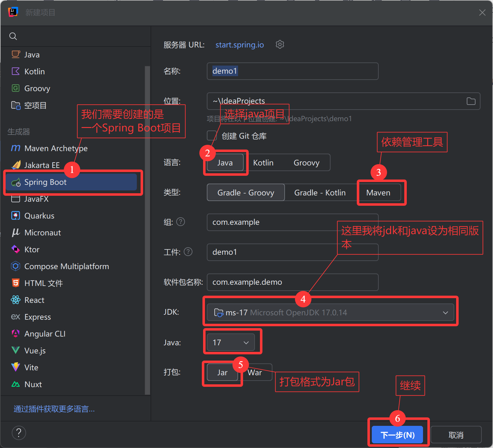Click the 取消 cancel button

click(x=456, y=435)
